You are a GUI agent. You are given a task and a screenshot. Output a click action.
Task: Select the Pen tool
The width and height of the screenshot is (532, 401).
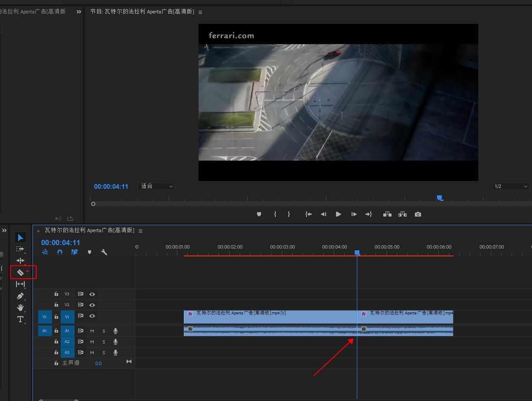(20, 296)
